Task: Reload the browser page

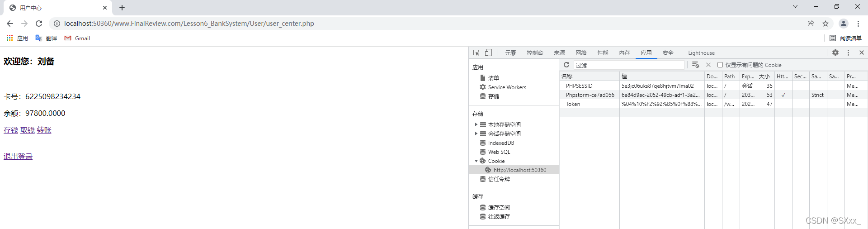Action: (x=39, y=24)
